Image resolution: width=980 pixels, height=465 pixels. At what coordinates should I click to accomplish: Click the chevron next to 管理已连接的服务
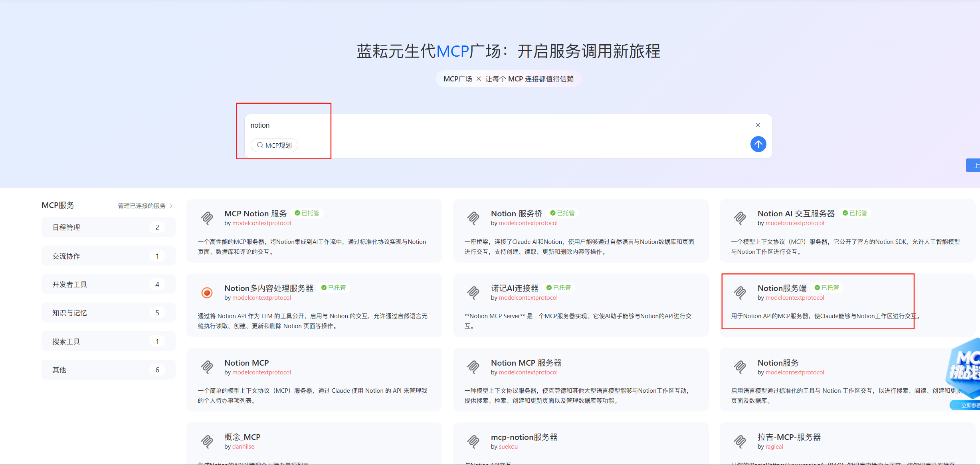[171, 206]
